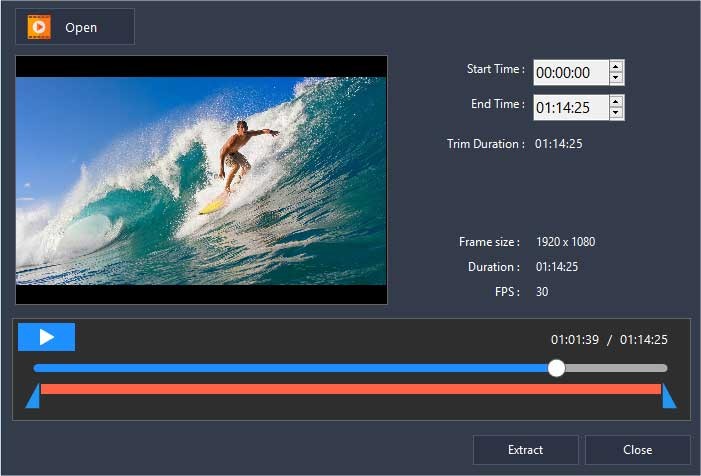
Task: Play the video with the blue play button
Action: pyautogui.click(x=46, y=337)
